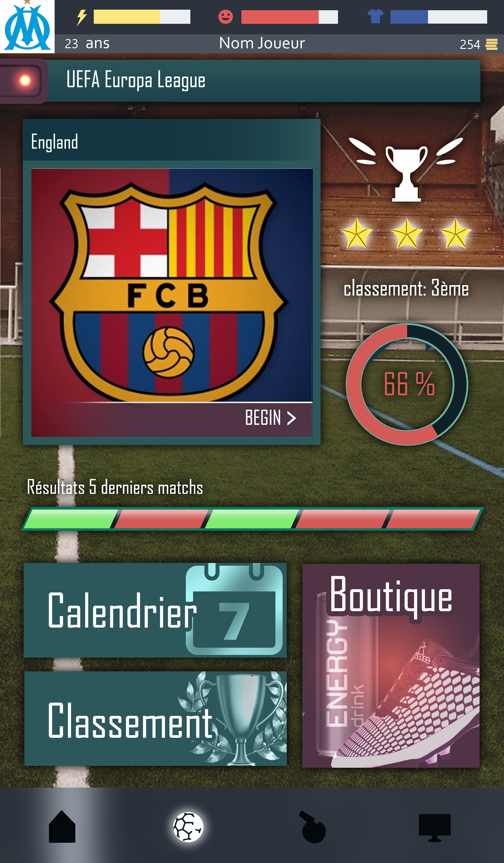The image size is (504, 863).
Task: Tap the lightning bolt energy icon
Action: pyautogui.click(x=81, y=17)
